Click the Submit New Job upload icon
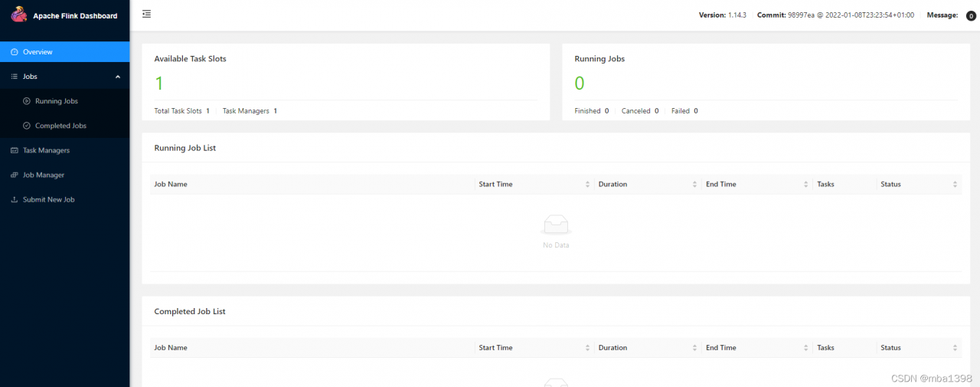 [x=15, y=199]
